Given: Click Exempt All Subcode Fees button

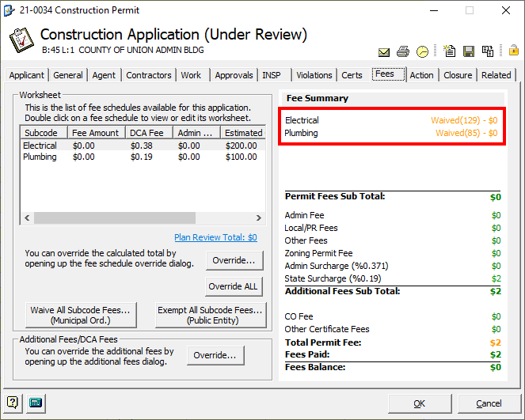Looking at the screenshot, I should click(211, 315).
